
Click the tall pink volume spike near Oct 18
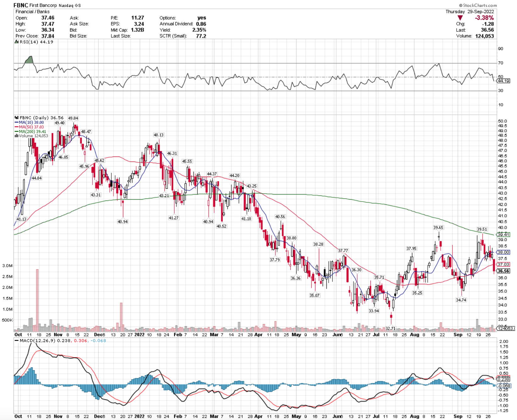coord(37,301)
